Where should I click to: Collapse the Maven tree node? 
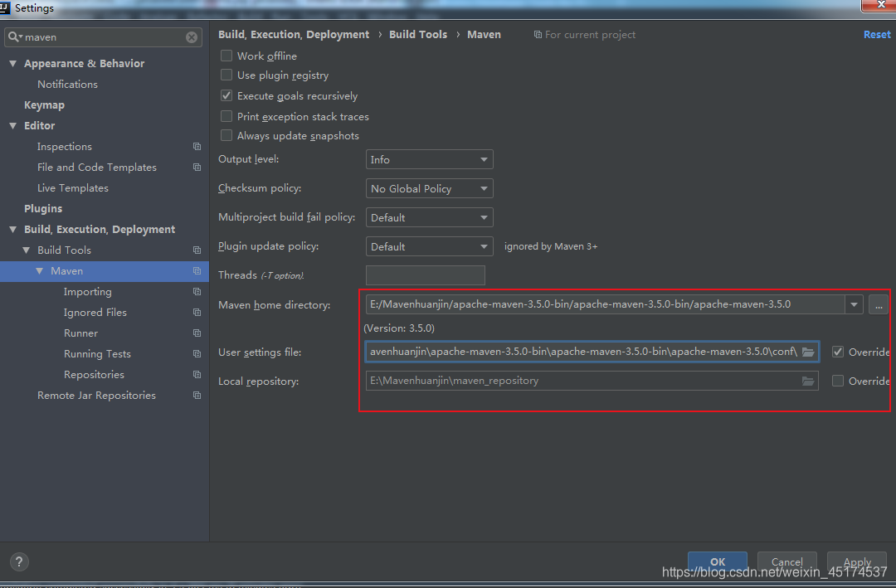[x=40, y=271]
